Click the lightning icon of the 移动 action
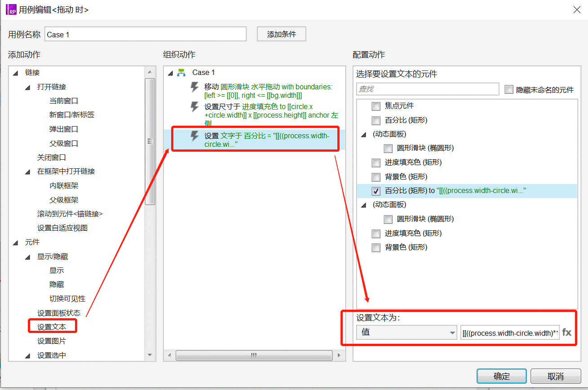This screenshot has width=588, height=390. pyautogui.click(x=195, y=87)
